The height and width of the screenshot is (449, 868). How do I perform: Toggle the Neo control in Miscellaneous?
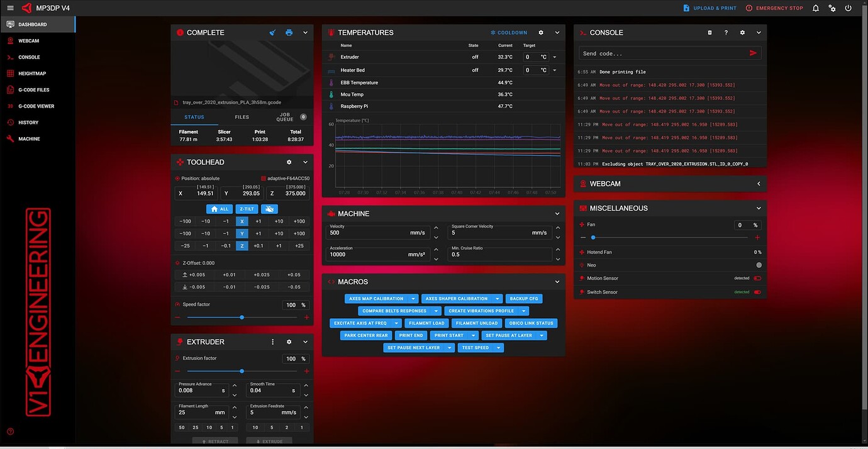coord(759,265)
